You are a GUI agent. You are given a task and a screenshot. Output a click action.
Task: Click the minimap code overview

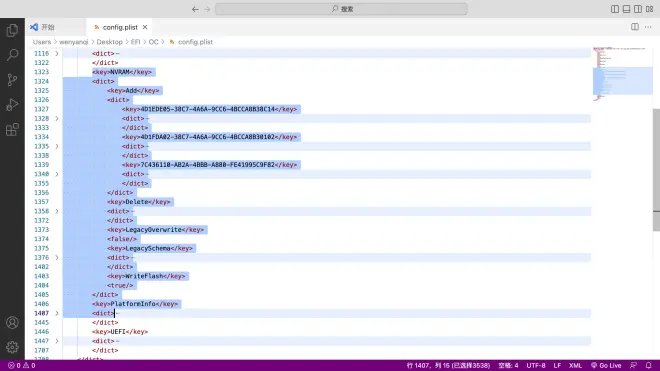pyautogui.click(x=623, y=74)
